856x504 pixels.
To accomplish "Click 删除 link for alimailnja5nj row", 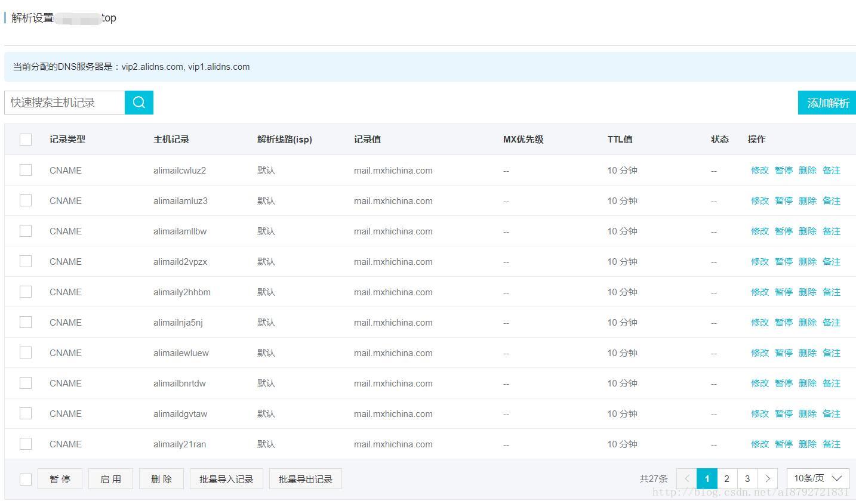I will click(x=807, y=323).
